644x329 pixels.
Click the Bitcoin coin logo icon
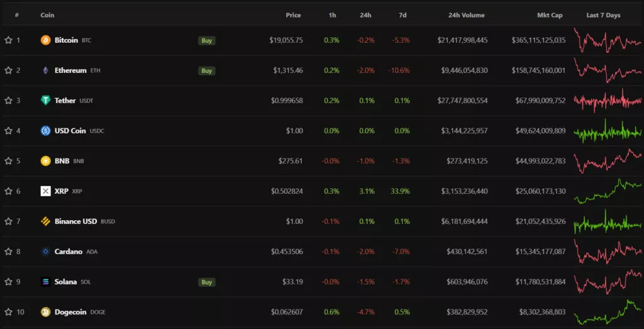click(45, 40)
